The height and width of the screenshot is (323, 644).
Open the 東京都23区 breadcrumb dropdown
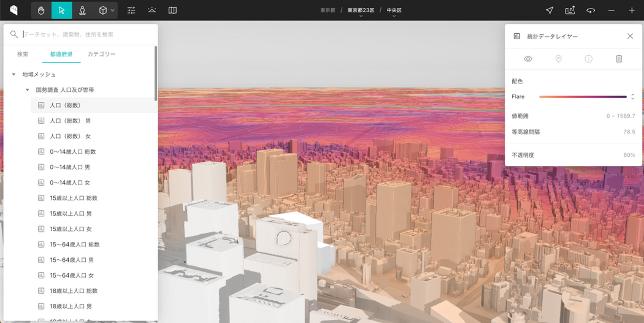[x=361, y=11]
